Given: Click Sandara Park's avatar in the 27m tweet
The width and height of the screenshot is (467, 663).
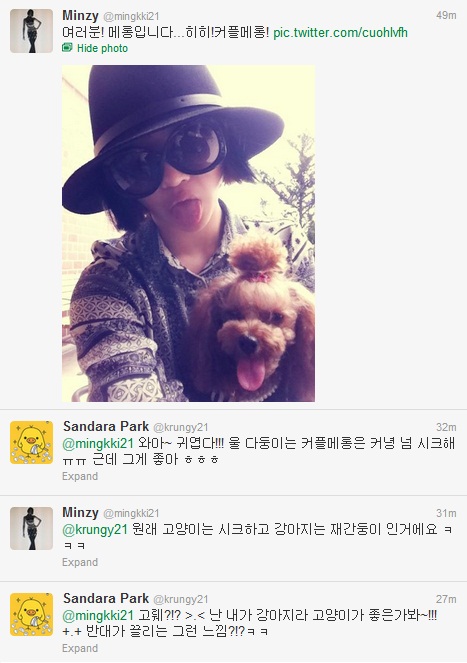Looking at the screenshot, I should [31, 614].
